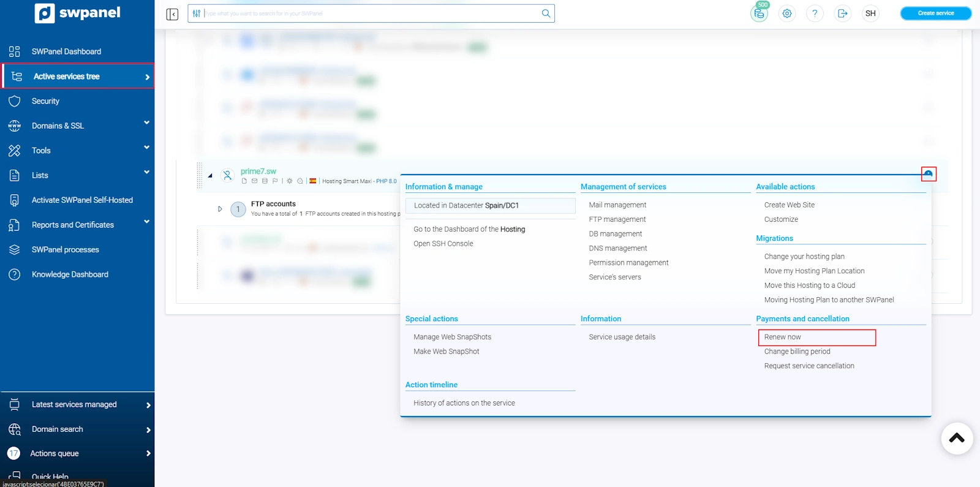
Task: Click the search filter sliders icon
Action: tap(197, 13)
